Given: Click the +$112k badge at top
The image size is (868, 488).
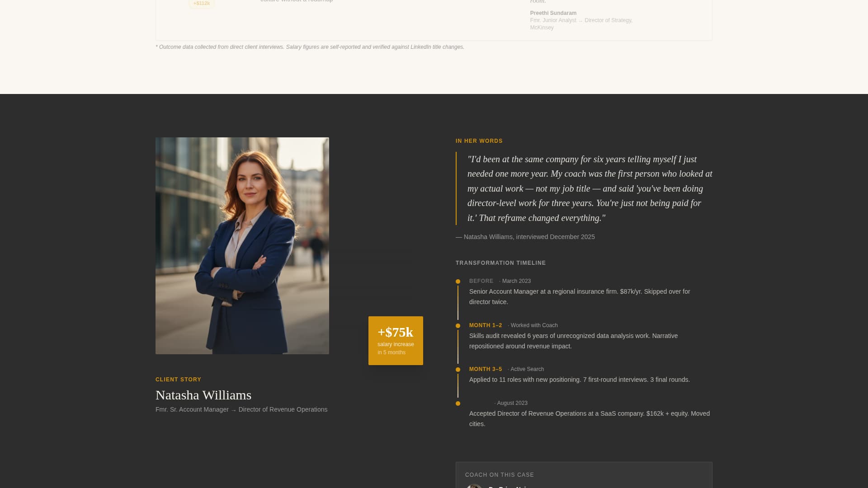Looking at the screenshot, I should coord(202,4).
